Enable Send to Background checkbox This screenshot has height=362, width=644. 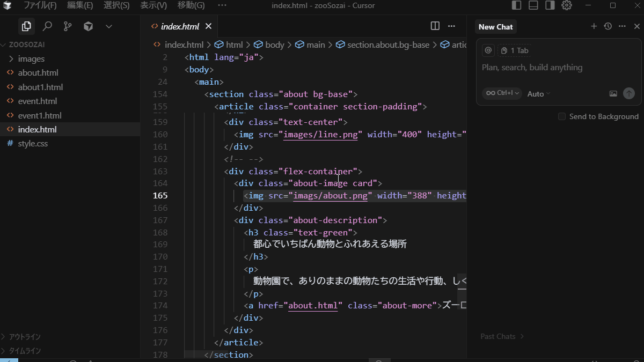tap(562, 116)
